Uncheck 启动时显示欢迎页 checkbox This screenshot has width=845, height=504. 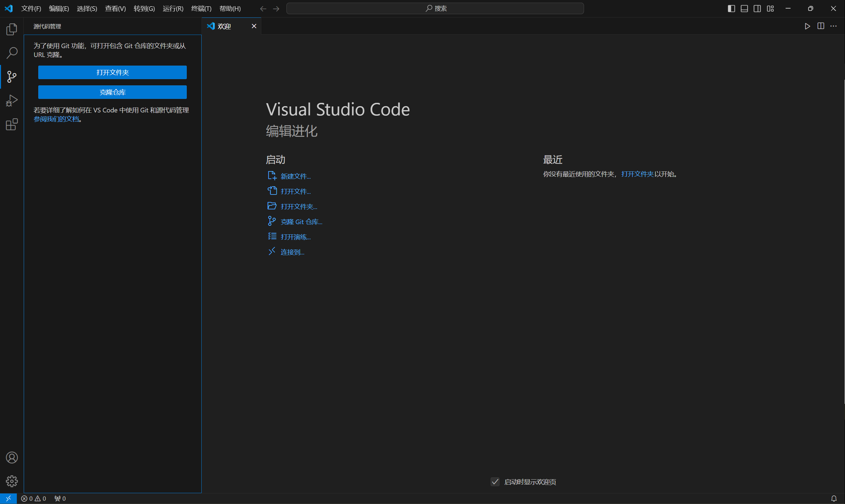(495, 482)
